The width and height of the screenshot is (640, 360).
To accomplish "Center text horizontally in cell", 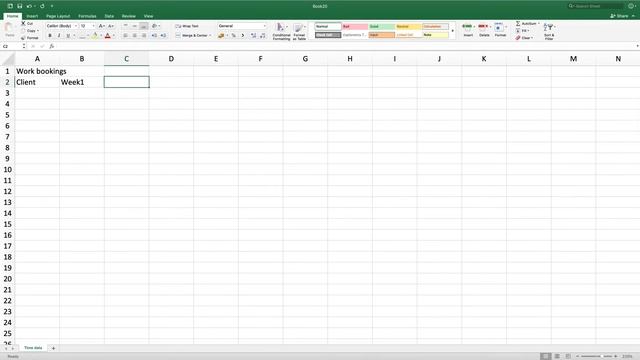I will 135,36.
